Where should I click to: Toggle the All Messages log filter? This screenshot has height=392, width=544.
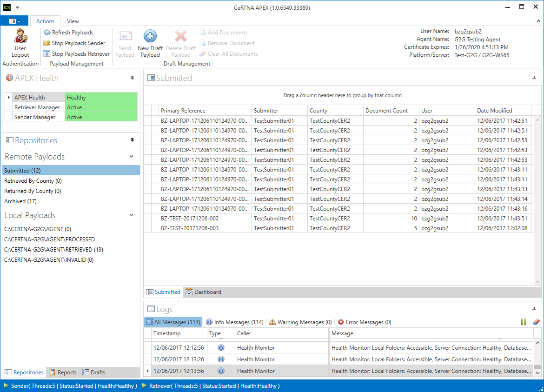(173, 322)
